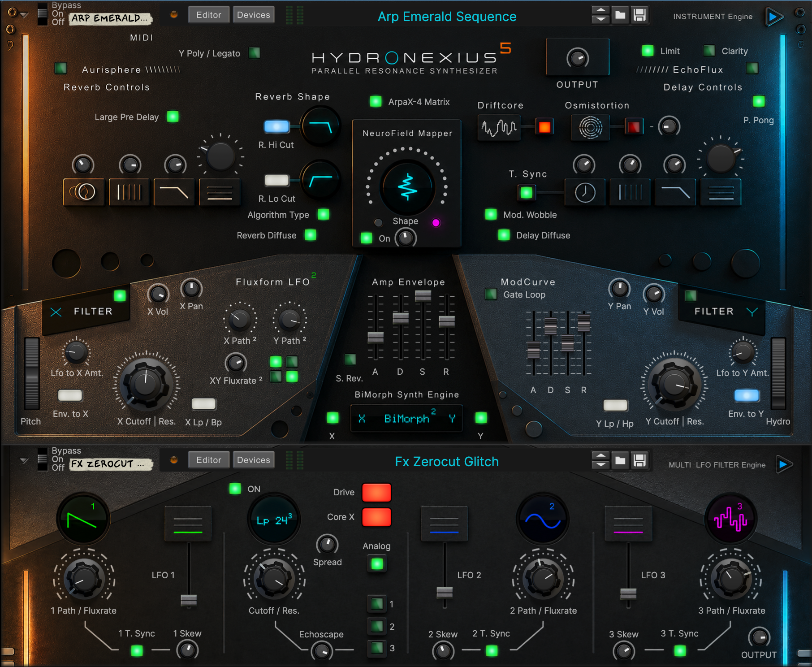Click the main OUTPUT knob

tap(577, 58)
